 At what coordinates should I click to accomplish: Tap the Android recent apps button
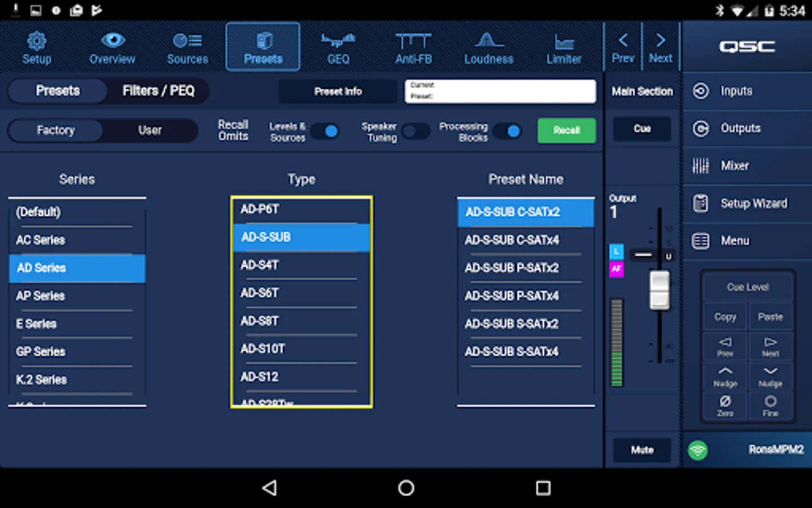543,488
